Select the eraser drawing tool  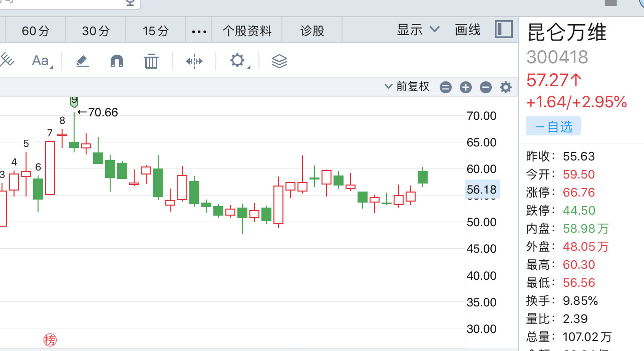(x=83, y=61)
